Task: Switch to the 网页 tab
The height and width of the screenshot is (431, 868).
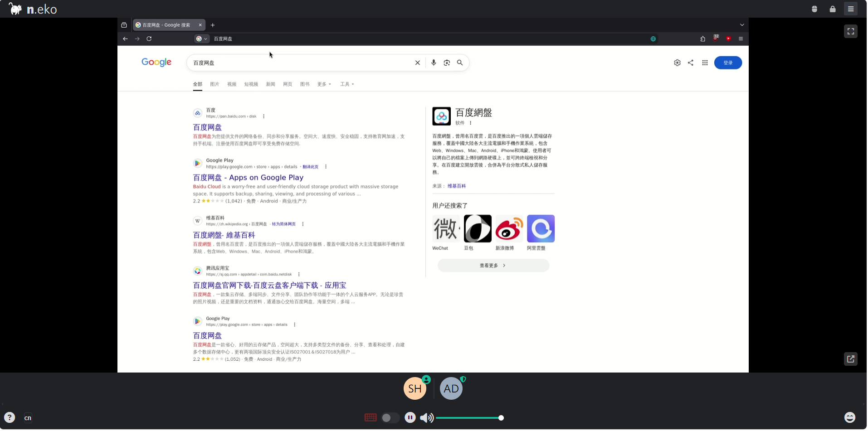Action: 288,84
